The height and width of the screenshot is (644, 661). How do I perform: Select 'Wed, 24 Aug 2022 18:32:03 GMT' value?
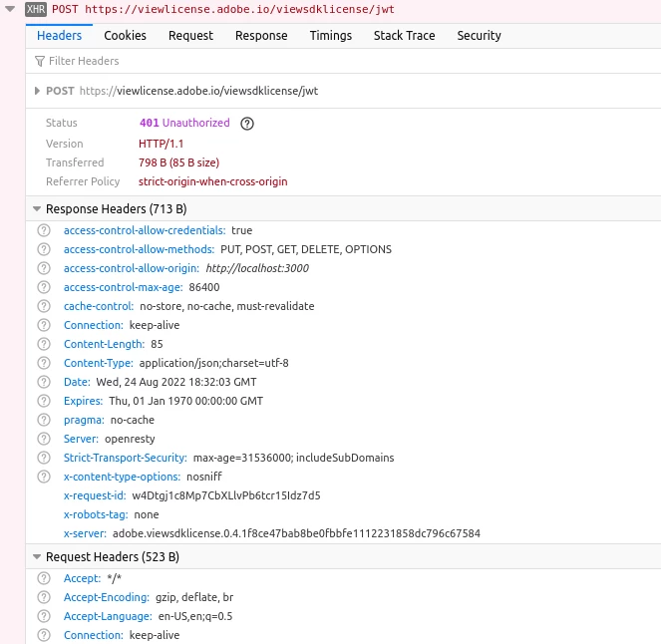[x=176, y=382]
